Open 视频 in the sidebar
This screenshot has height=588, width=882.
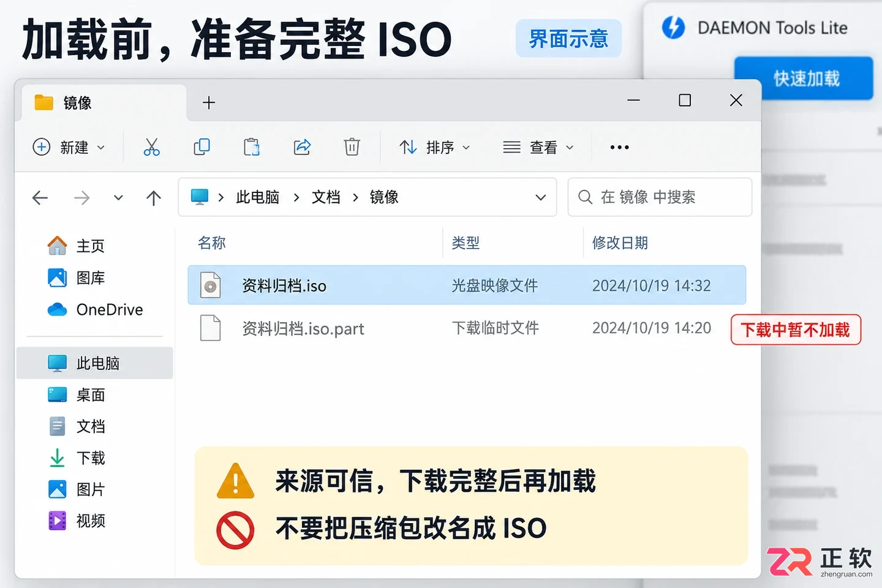76,521
